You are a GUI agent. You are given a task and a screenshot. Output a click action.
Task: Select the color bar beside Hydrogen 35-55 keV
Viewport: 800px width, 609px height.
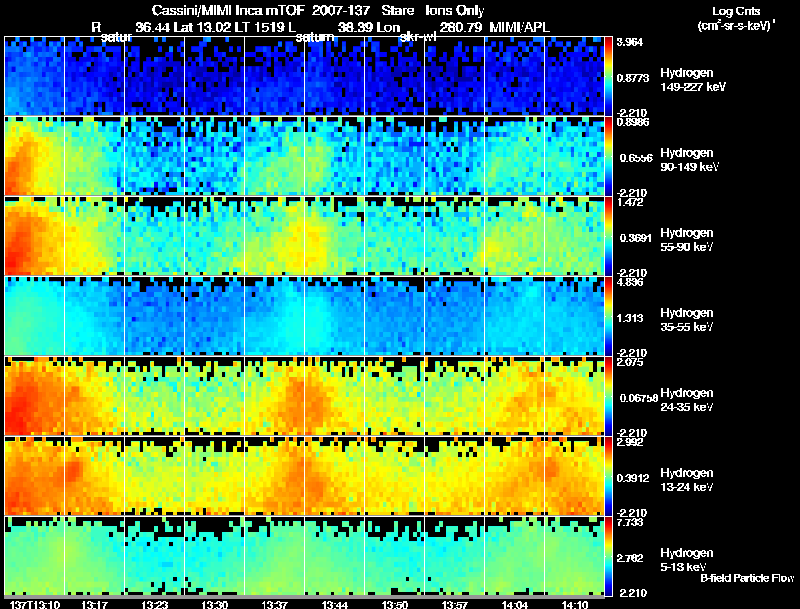coord(608,316)
